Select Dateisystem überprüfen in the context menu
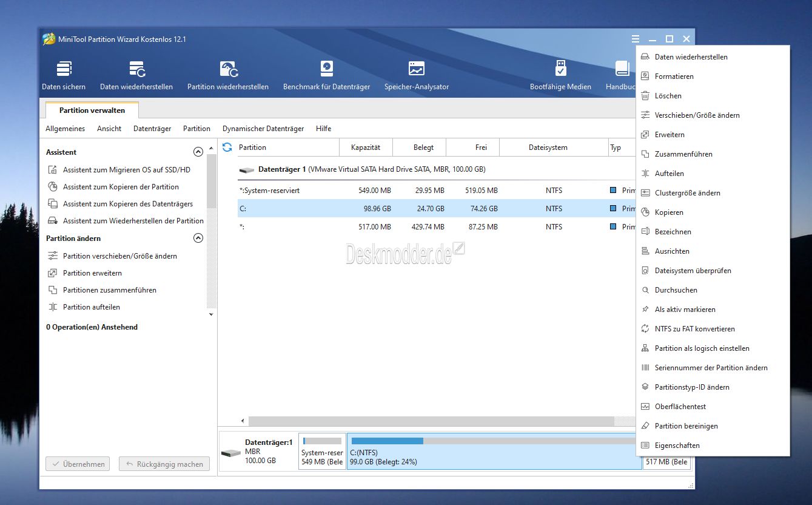 click(713, 271)
